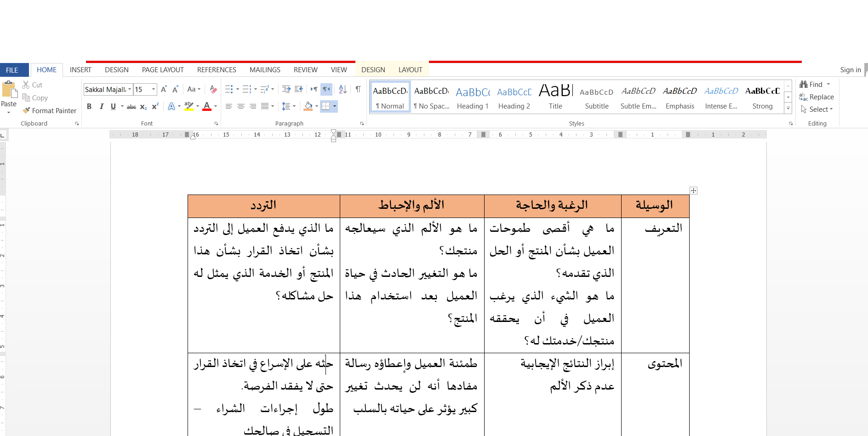Click the Replace button
The width and height of the screenshot is (868, 436).
[817, 97]
